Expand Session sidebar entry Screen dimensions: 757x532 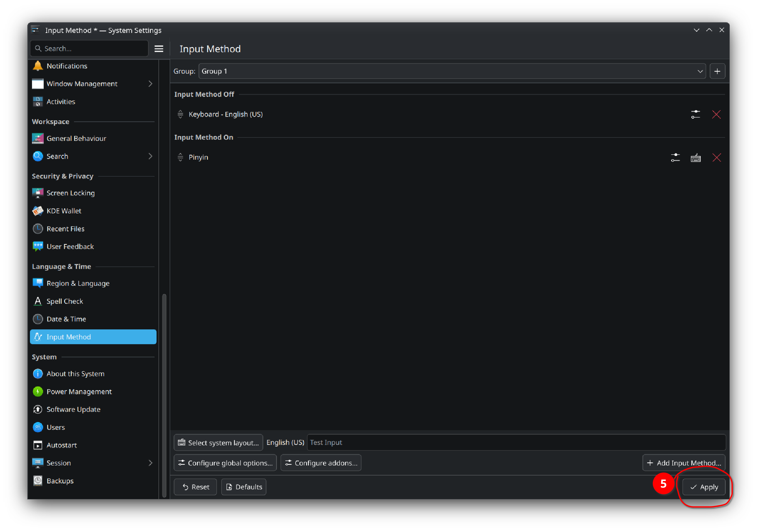point(150,463)
